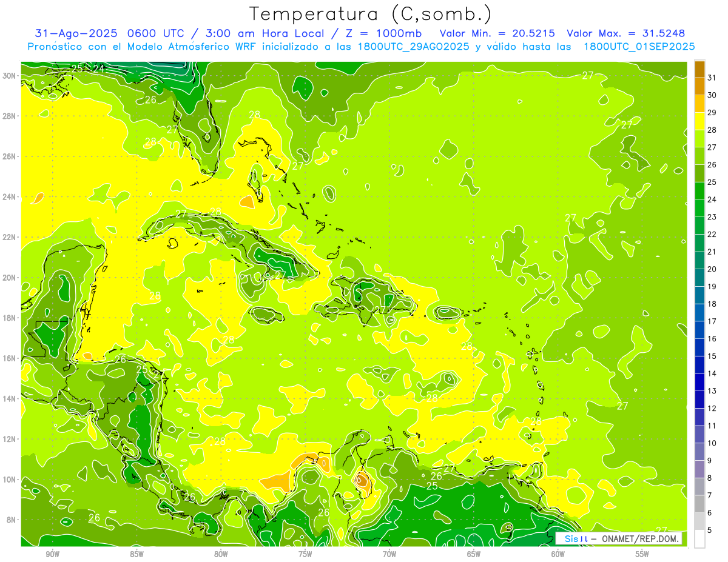
Task: Click 'Valor Max. = 31.5248' text
Action: pyautogui.click(x=626, y=33)
